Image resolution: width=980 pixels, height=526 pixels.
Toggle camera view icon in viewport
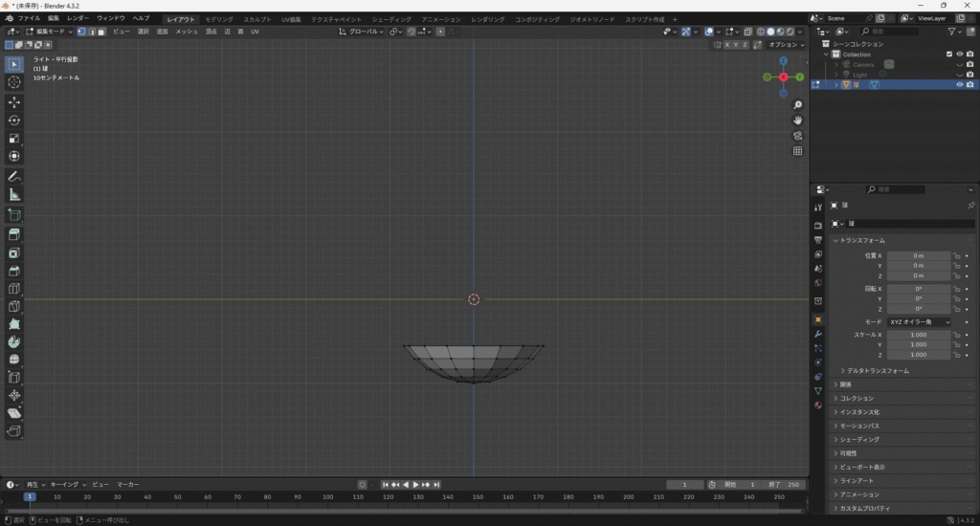(x=797, y=136)
